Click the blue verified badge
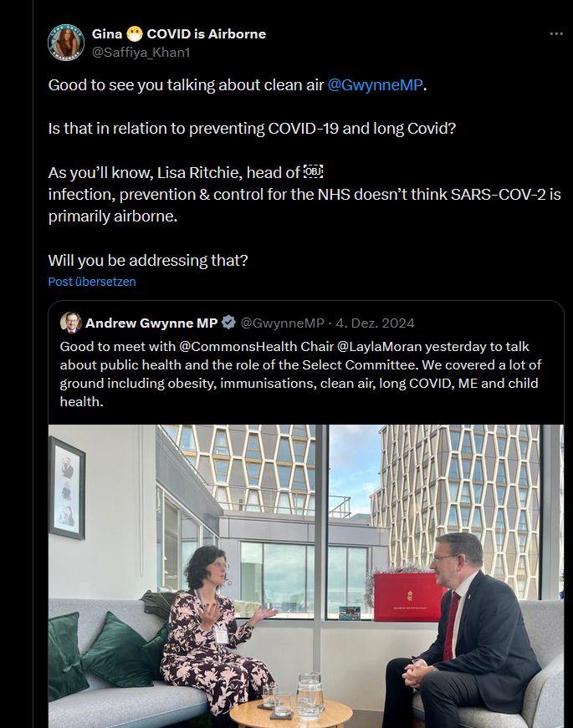The height and width of the screenshot is (728, 573). 228,323
